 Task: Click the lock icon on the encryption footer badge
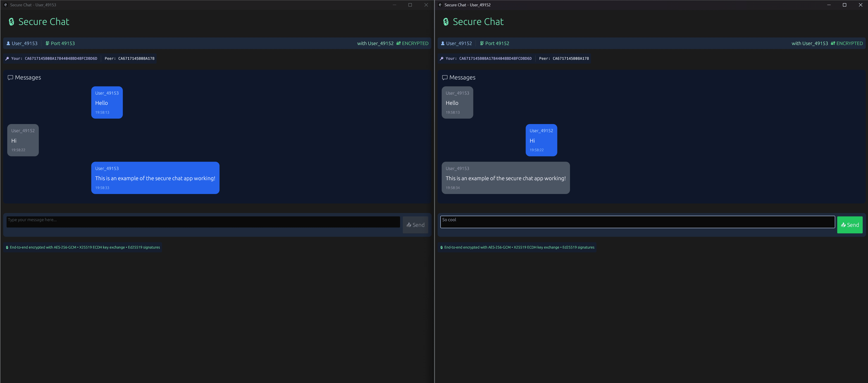7,247
